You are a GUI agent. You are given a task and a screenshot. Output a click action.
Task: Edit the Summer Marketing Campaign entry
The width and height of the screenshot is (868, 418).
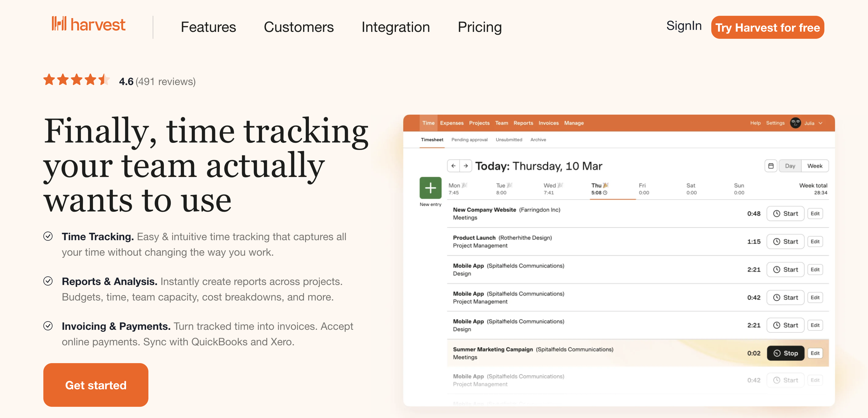[815, 353]
